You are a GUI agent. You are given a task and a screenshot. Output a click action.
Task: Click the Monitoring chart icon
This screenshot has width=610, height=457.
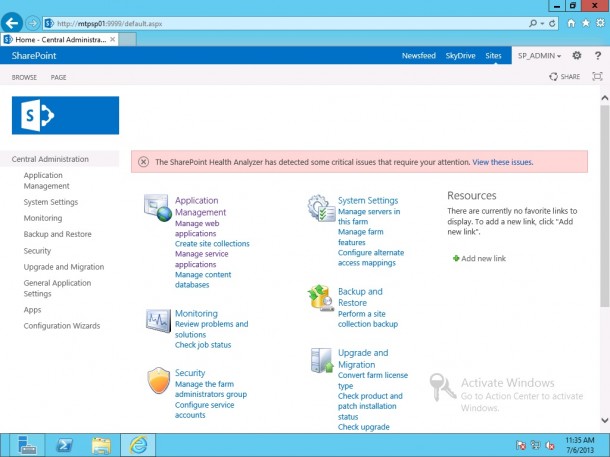point(158,321)
